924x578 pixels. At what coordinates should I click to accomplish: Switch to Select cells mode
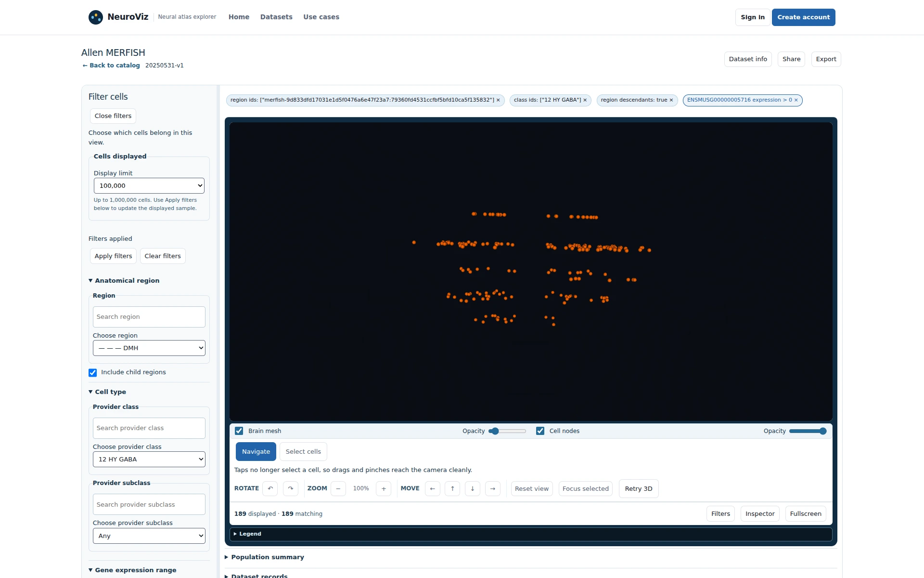pos(303,451)
